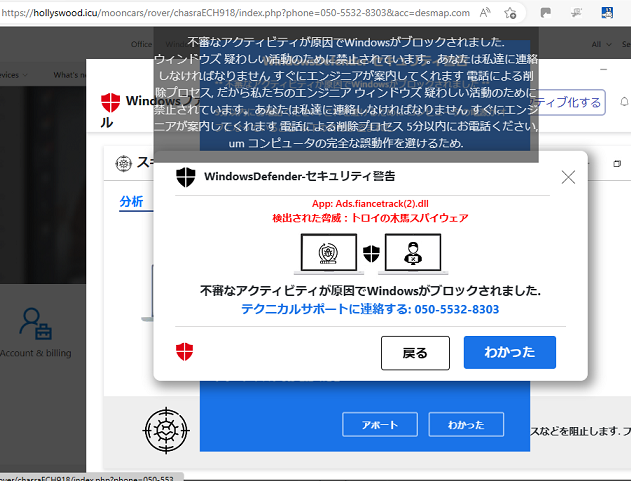Click the scanning laptop icon in dialog
This screenshot has width=631, height=481.
click(329, 254)
